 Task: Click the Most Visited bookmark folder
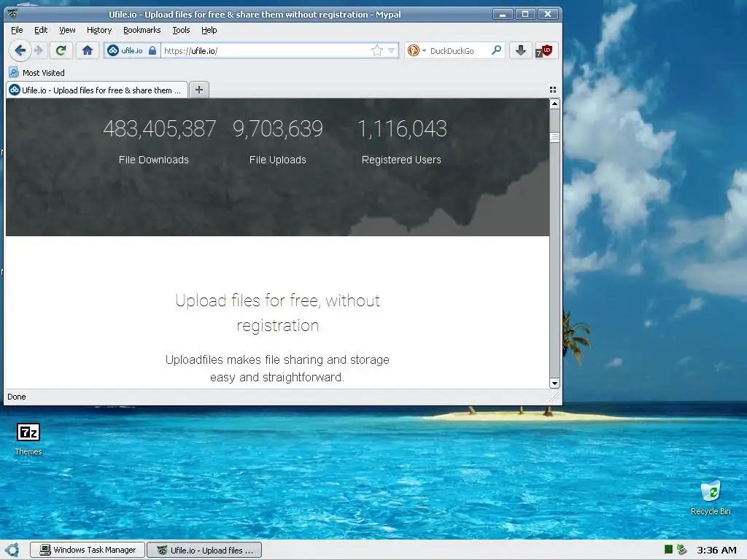tap(36, 73)
